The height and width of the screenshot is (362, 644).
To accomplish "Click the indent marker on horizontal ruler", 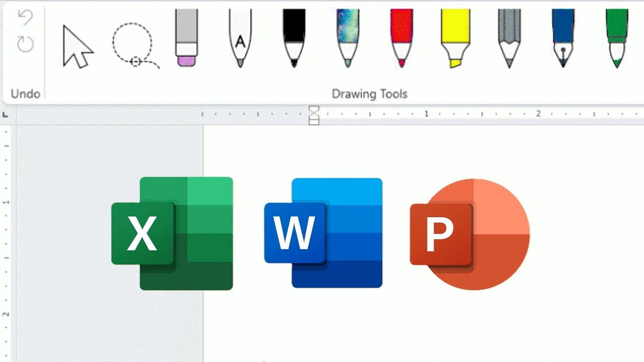I will [x=314, y=115].
